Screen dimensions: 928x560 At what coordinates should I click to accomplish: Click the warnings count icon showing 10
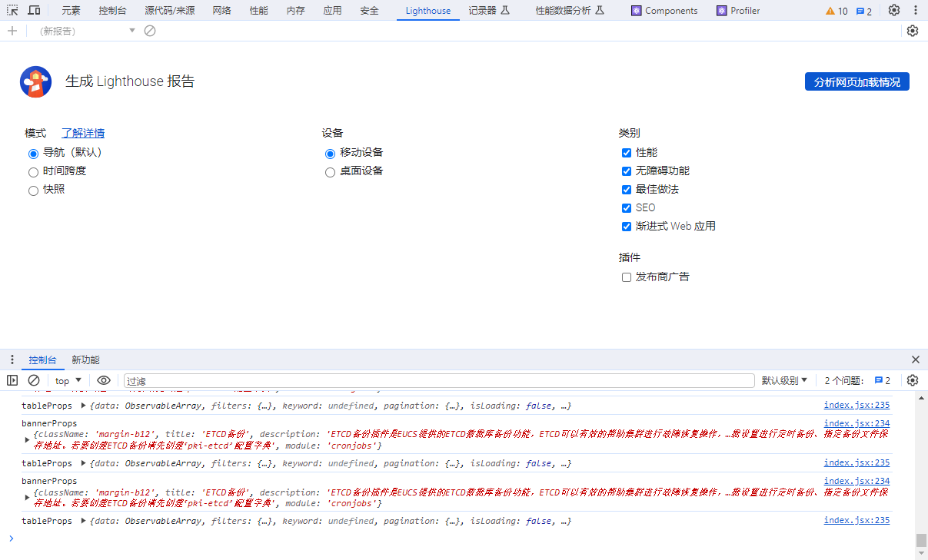click(x=837, y=11)
